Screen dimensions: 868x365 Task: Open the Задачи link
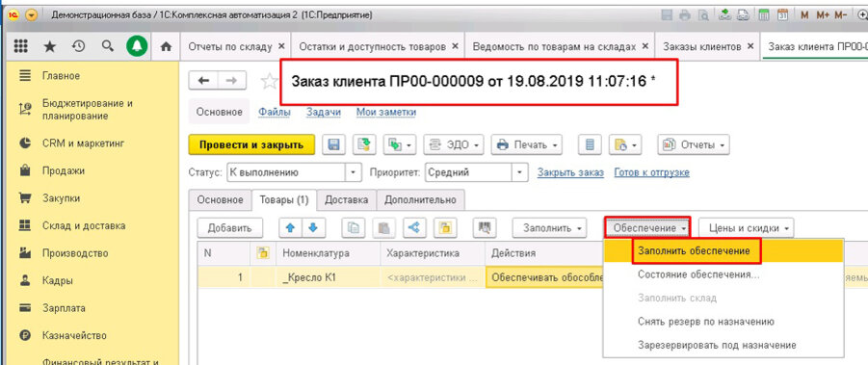pos(324,113)
